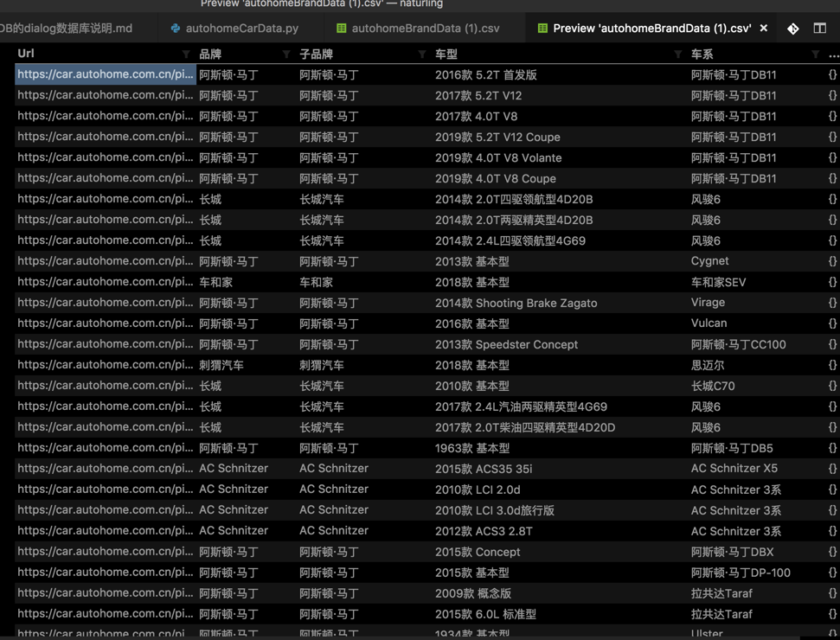Open the URL link in the 2015款 ACS35 35i row

(x=106, y=469)
